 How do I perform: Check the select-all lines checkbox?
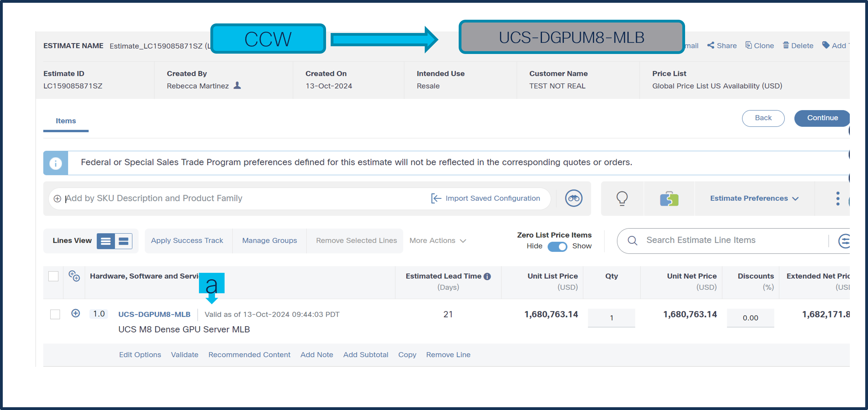click(53, 276)
